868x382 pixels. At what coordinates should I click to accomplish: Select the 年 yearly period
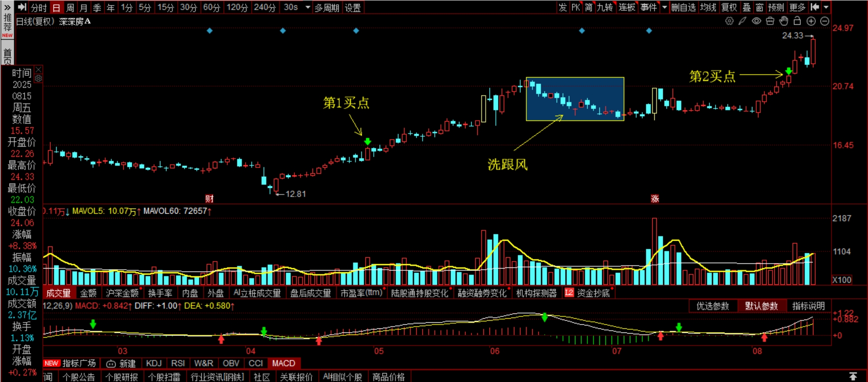[110, 7]
